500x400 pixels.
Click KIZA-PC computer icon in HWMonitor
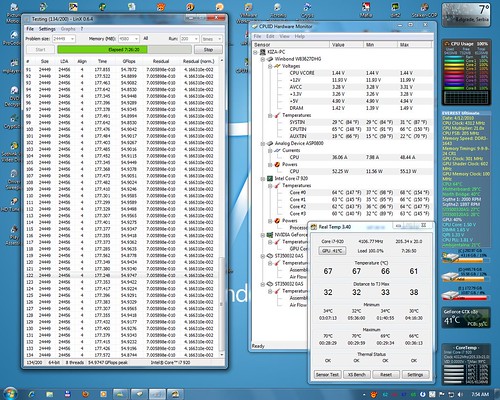[x=263, y=52]
